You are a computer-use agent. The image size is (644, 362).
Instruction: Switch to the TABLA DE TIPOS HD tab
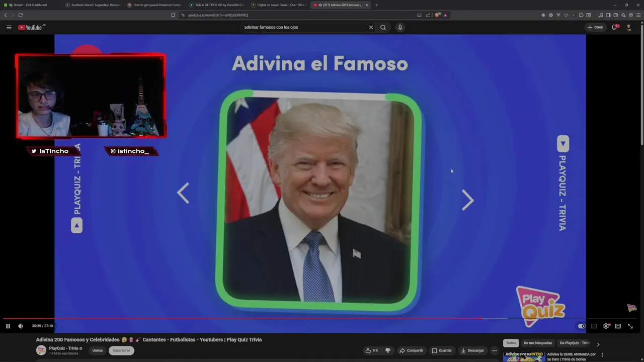pyautogui.click(x=217, y=5)
